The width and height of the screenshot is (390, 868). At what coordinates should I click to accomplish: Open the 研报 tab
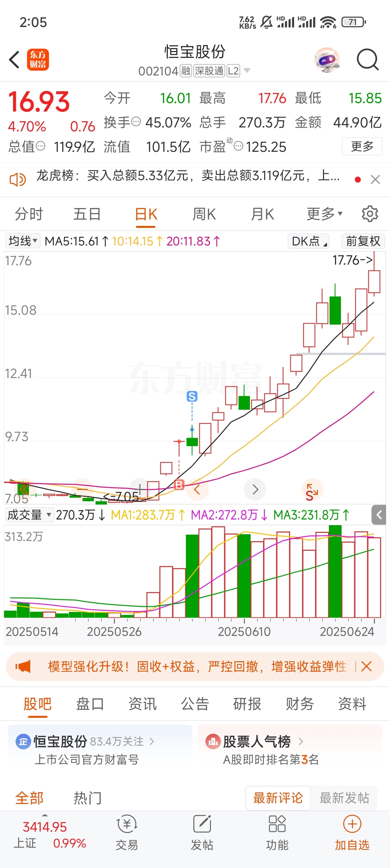(247, 704)
